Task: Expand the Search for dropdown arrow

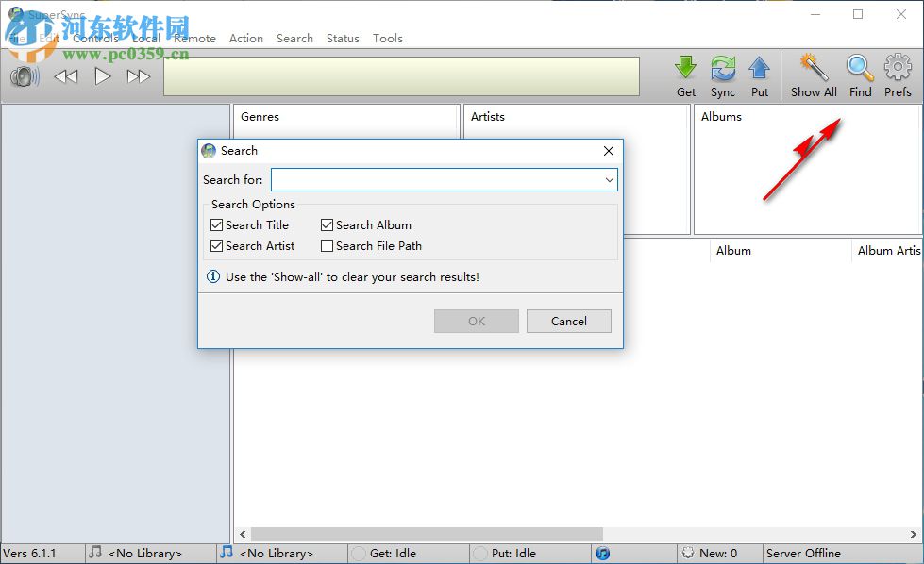Action: point(610,179)
